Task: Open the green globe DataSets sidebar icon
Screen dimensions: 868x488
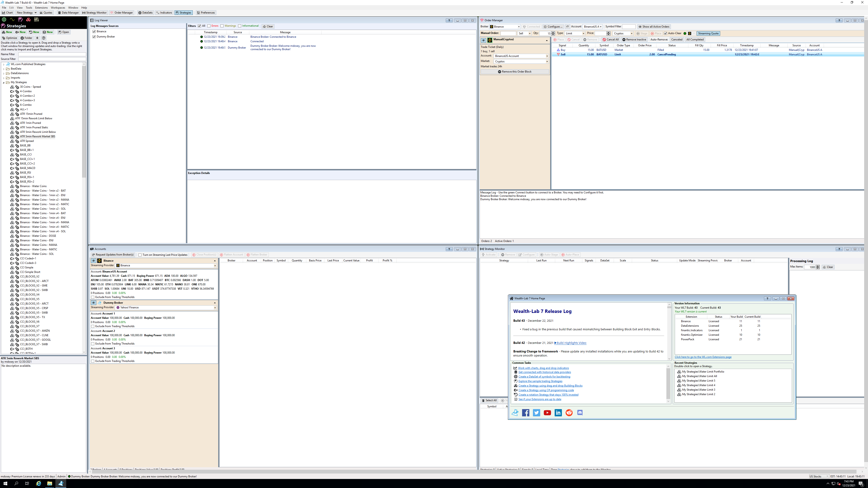Action: pos(4,19)
